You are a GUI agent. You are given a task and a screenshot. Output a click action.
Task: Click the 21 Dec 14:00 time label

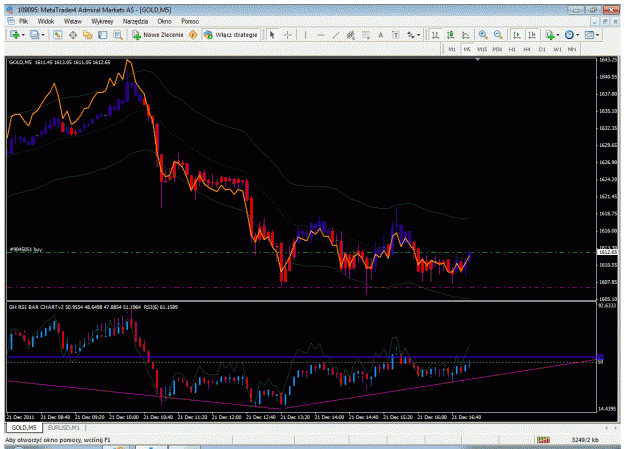point(329,417)
